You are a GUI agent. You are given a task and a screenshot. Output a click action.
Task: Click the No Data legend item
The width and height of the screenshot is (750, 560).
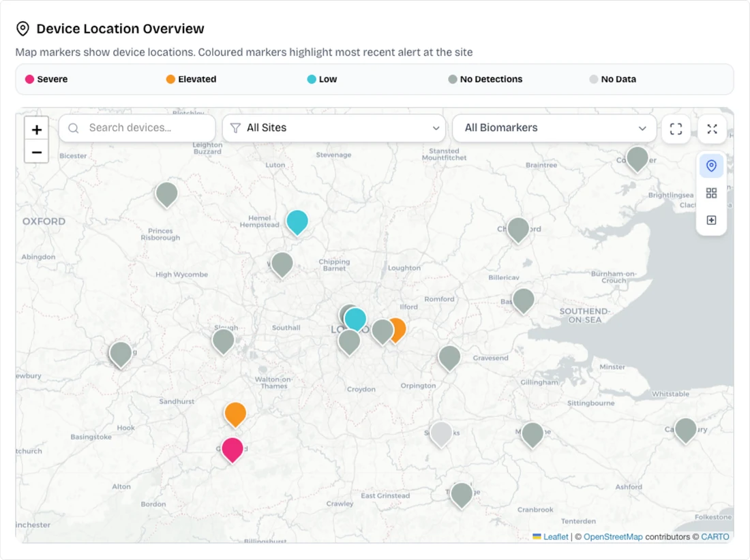tap(613, 79)
